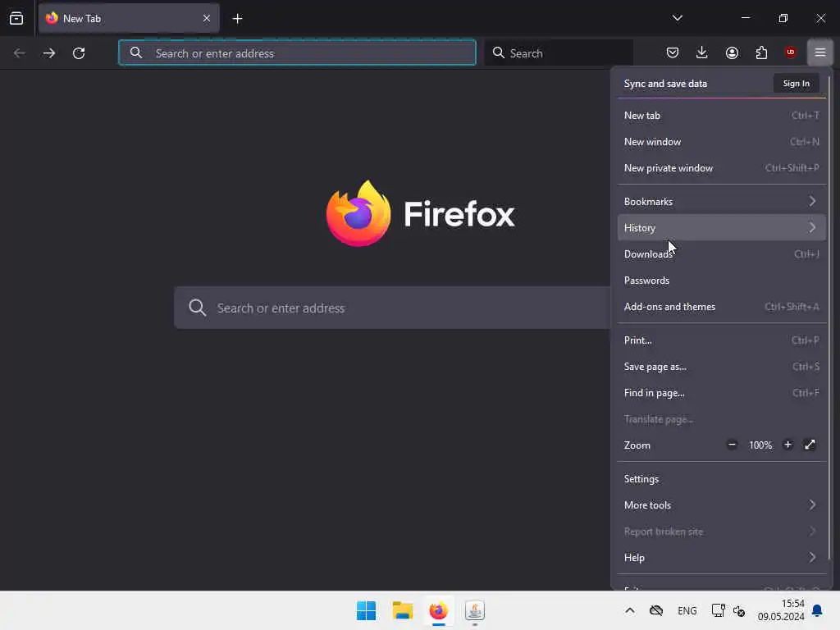This screenshot has height=630, width=840.
Task: Select New tab menu item
Action: (x=722, y=116)
